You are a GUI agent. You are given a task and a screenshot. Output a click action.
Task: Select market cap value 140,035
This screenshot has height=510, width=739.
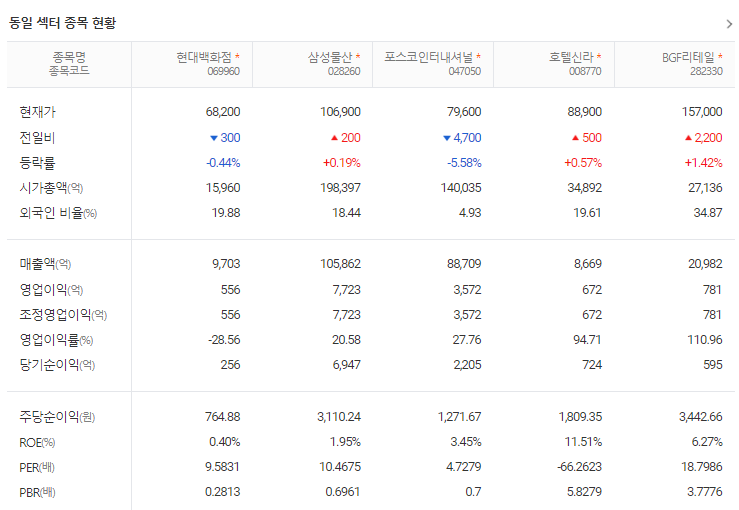461,188
